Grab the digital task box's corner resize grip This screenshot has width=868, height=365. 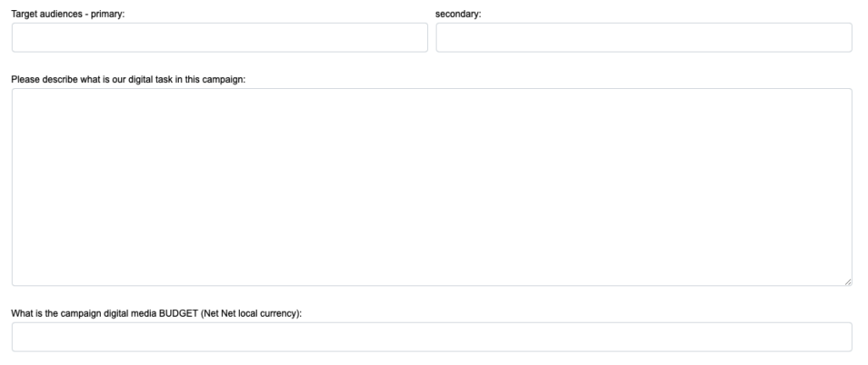pyautogui.click(x=848, y=281)
